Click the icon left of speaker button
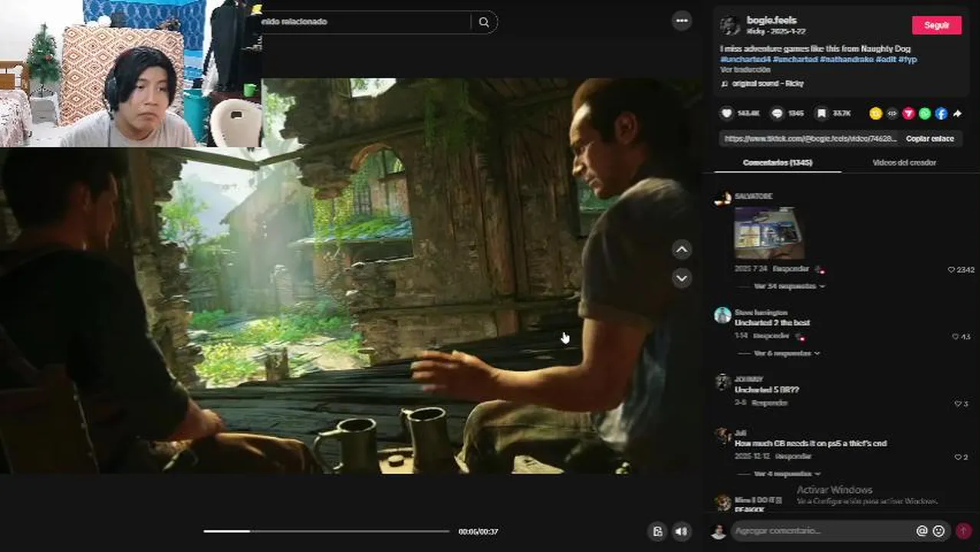Image resolution: width=980 pixels, height=552 pixels. [657, 531]
